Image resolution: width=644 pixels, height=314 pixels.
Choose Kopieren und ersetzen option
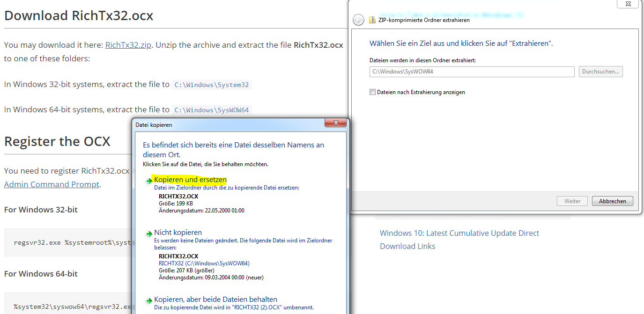pyautogui.click(x=190, y=180)
